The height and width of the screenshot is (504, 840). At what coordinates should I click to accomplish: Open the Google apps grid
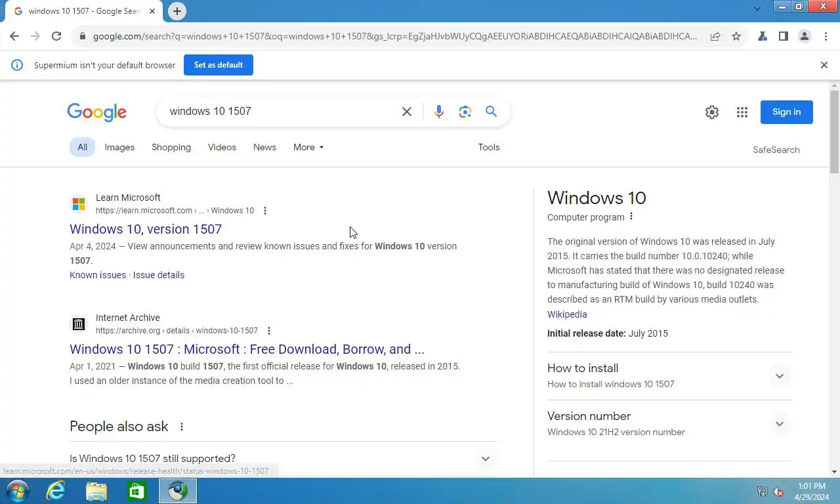pos(742,112)
